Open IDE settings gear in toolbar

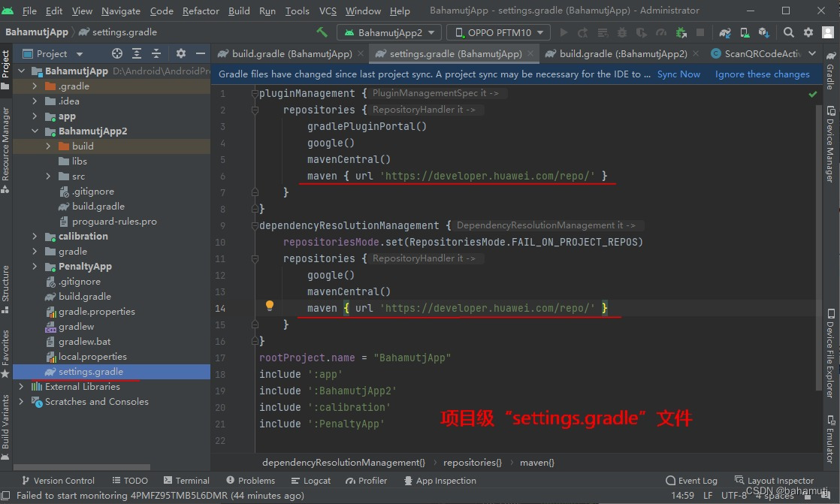[808, 32]
